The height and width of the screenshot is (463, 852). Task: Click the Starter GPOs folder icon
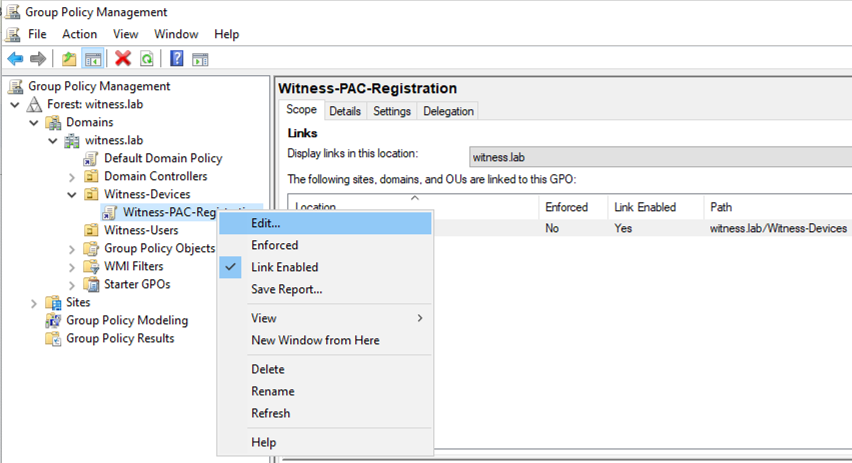coord(91,284)
